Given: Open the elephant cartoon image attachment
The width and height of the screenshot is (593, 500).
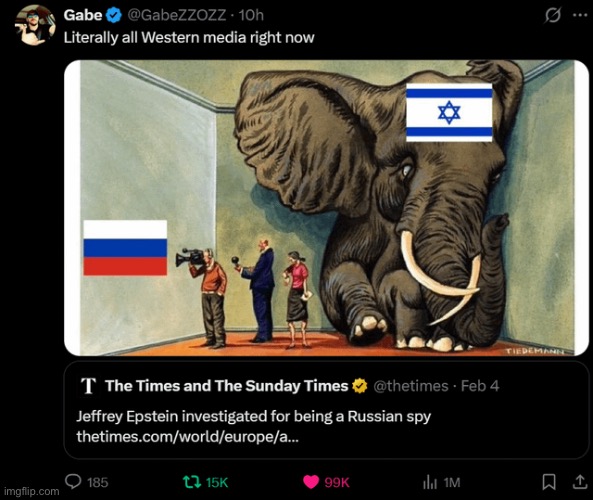Looking at the screenshot, I should pos(326,208).
